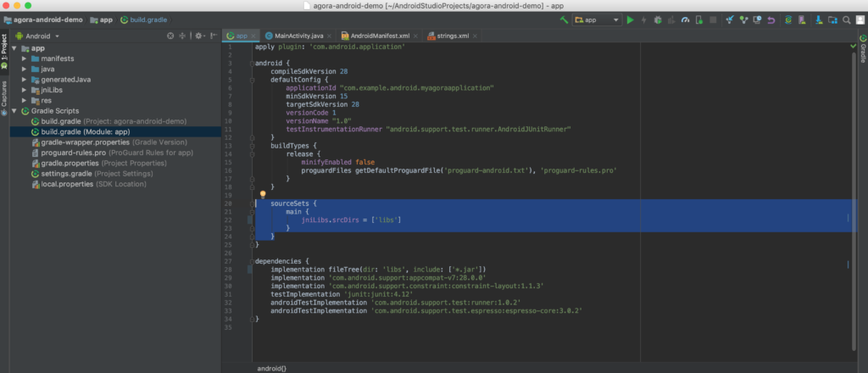Click the yellow lightbulb intention icon
This screenshot has width=868, height=373.
(263, 194)
